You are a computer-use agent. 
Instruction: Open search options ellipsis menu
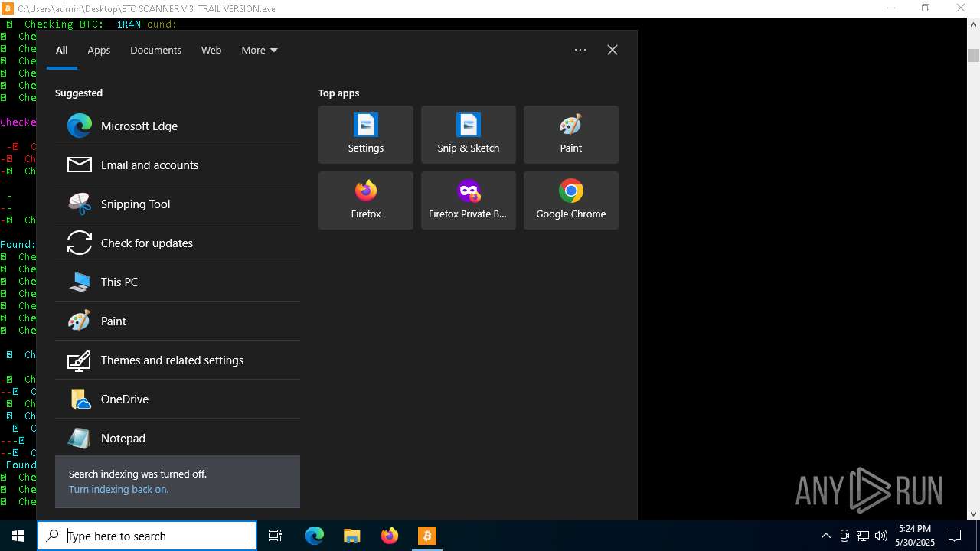coord(580,50)
